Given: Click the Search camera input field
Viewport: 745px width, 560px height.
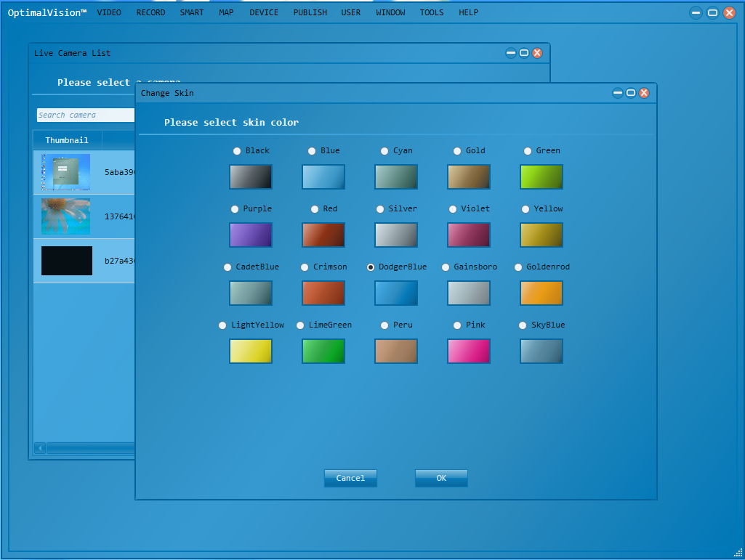Looking at the screenshot, I should coord(85,115).
